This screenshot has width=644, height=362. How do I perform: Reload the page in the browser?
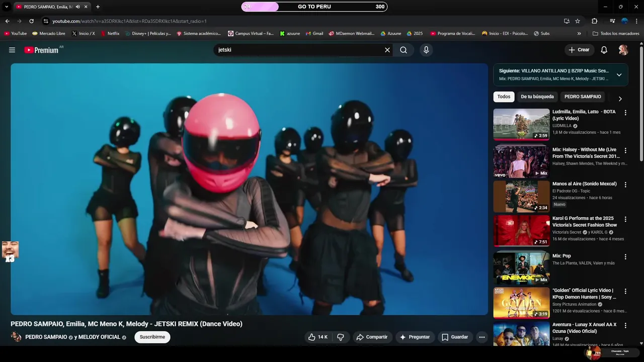(31, 21)
